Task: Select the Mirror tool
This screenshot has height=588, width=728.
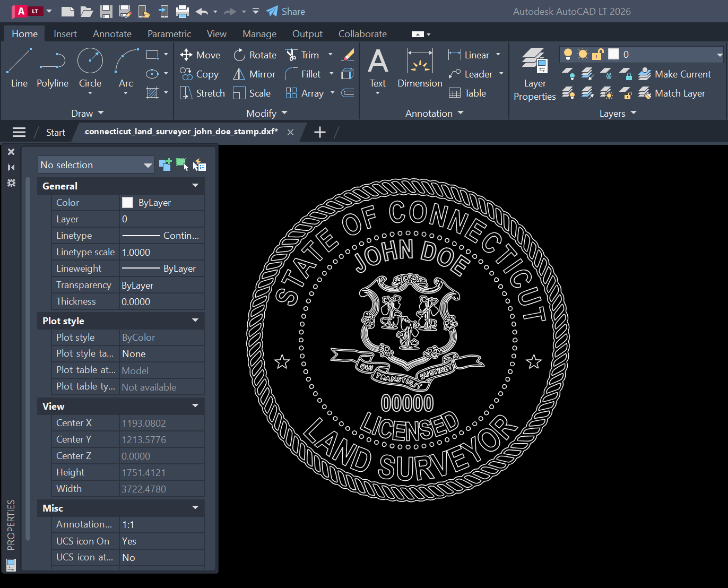Action: coord(254,74)
